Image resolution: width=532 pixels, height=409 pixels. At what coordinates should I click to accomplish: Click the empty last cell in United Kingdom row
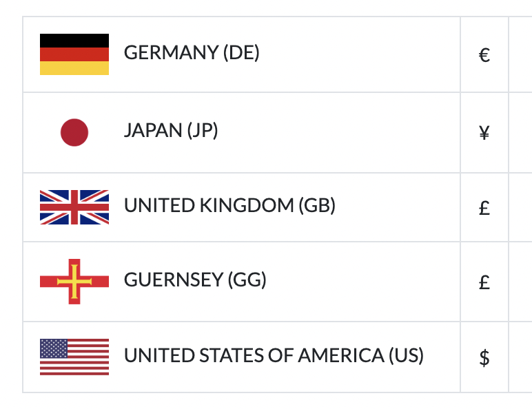pyautogui.click(x=520, y=207)
